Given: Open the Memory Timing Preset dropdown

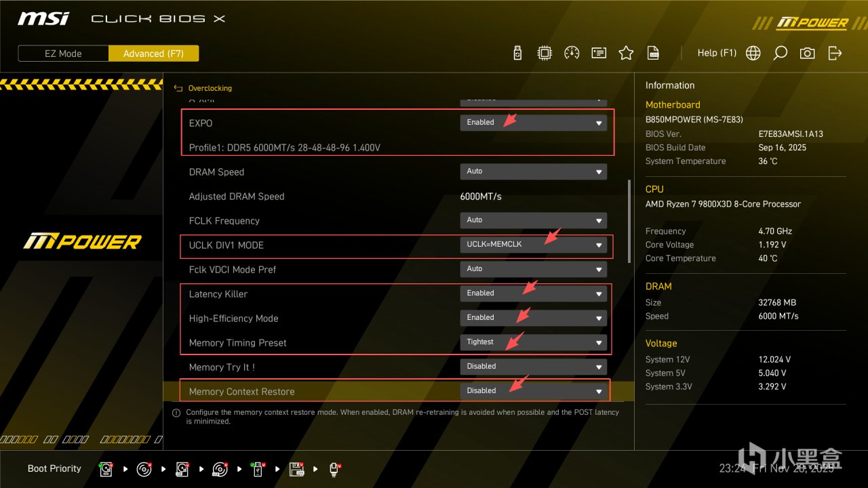Looking at the screenshot, I should (533, 342).
